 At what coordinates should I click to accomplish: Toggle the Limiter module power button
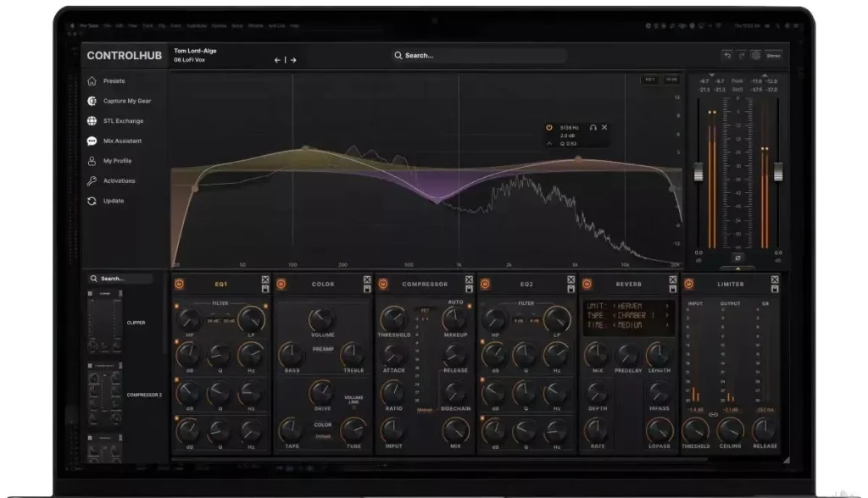pyautogui.click(x=687, y=285)
